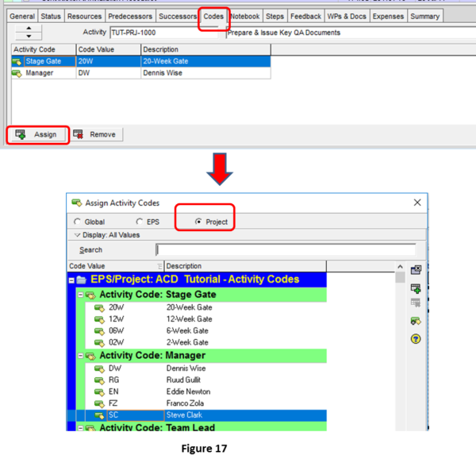Click the activity code icon above the help icon

coord(416,322)
